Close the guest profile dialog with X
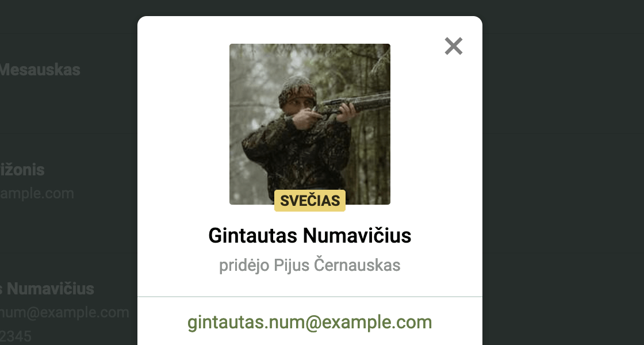Screen dimensions: 644x345 [x=454, y=46]
